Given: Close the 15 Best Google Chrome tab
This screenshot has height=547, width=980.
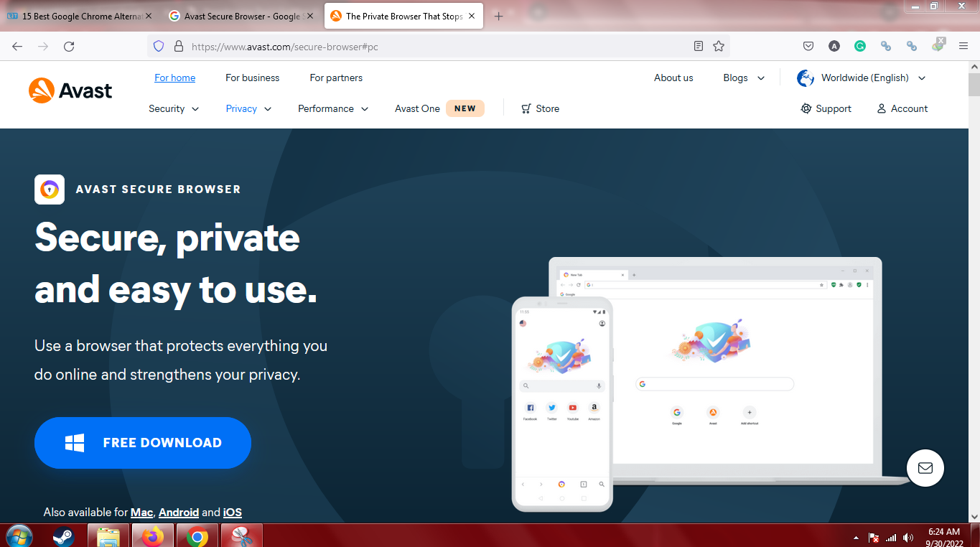Looking at the screenshot, I should tap(148, 16).
